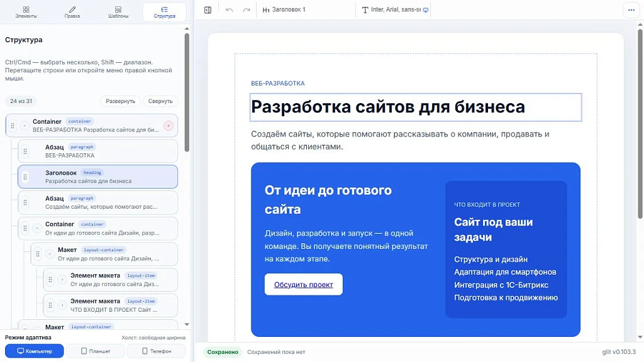The height and width of the screenshot is (362, 644).
Task: Click 'Структура и дизайн' list item
Action: click(x=491, y=260)
